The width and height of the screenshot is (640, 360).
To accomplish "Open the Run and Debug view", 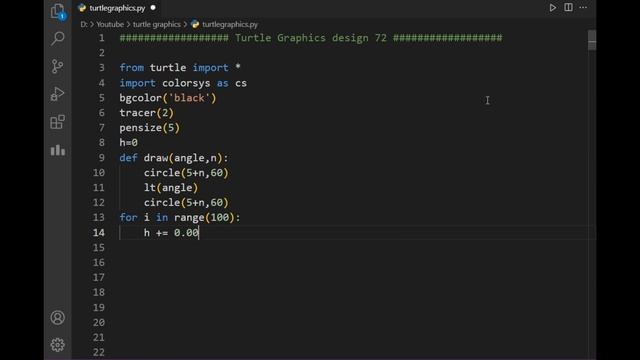I will [58, 94].
